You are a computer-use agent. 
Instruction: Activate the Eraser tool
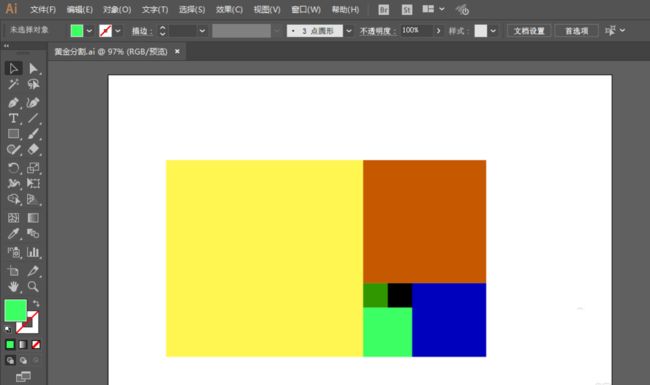33,150
